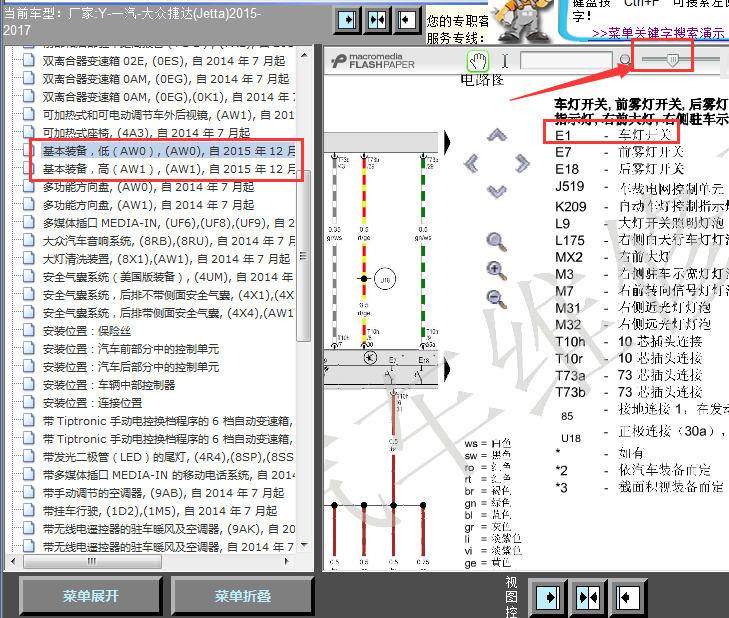Click legend row MX2 右前大灯
Viewport: 729px width, 618px height.
[612, 257]
